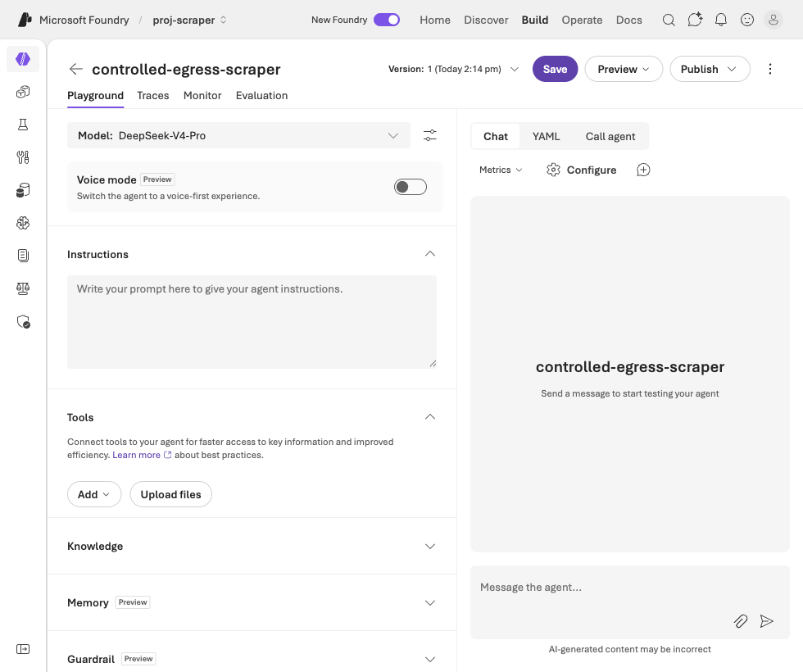803x672 pixels.
Task: Select the purple Agents icon in the sidebar
Action: 23,59
